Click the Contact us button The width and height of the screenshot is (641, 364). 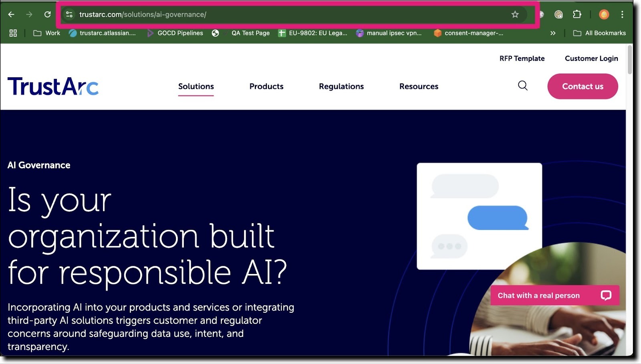point(583,86)
